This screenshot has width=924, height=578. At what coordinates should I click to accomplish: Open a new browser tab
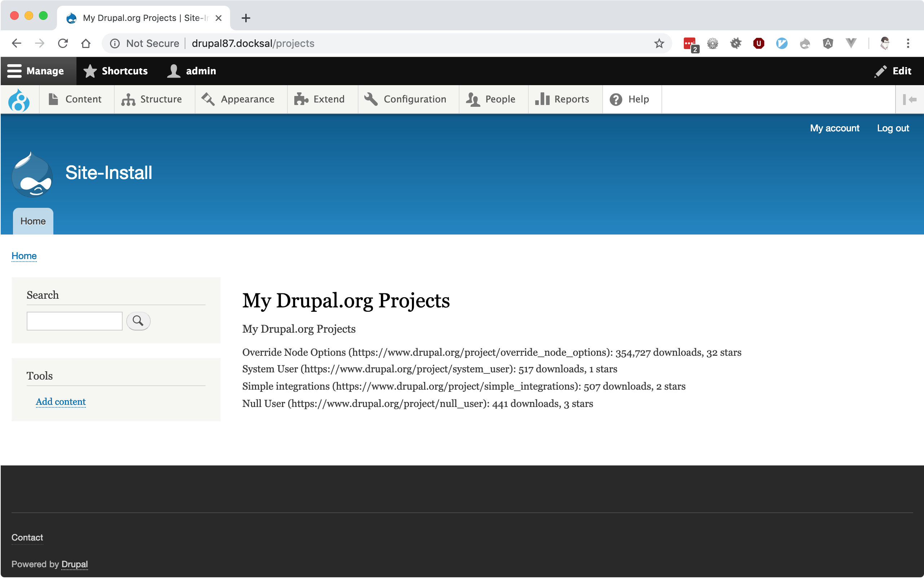pos(246,18)
